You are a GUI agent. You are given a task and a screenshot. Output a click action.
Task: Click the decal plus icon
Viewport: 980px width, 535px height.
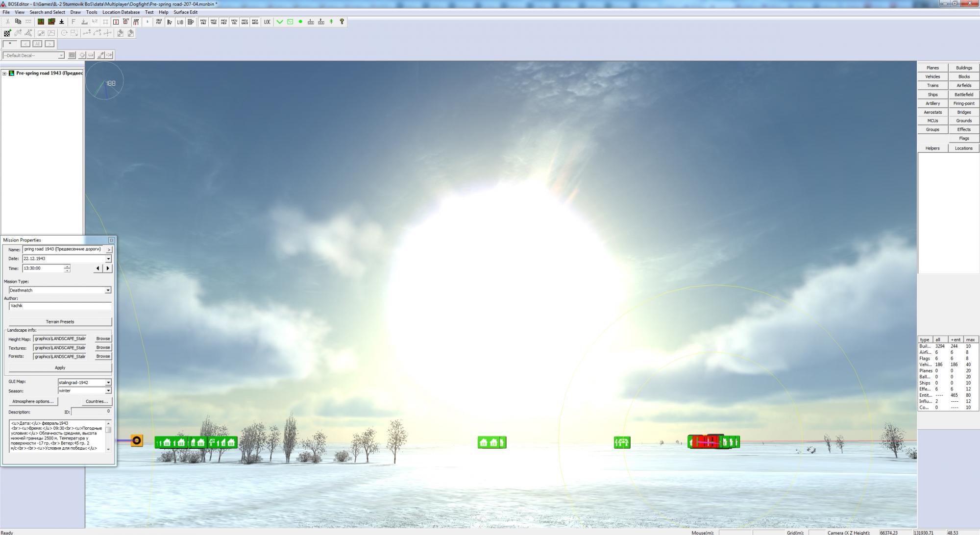pyautogui.click(x=82, y=55)
